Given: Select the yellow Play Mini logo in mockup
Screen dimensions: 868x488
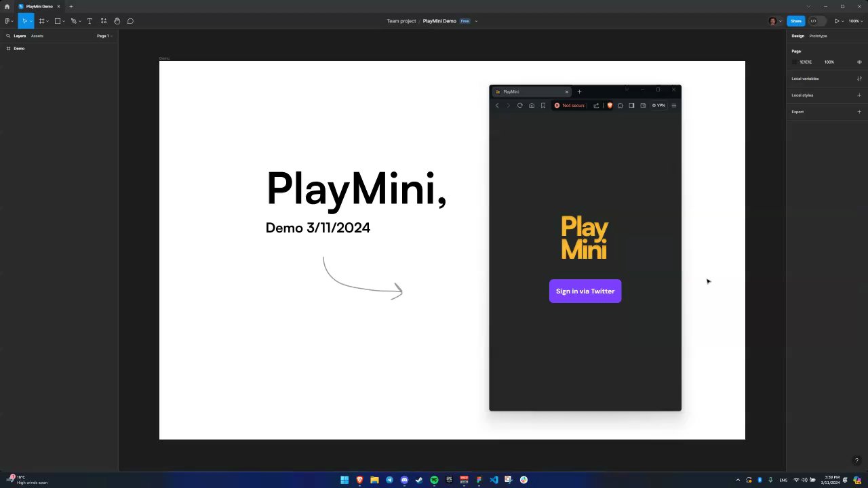Looking at the screenshot, I should (x=585, y=238).
